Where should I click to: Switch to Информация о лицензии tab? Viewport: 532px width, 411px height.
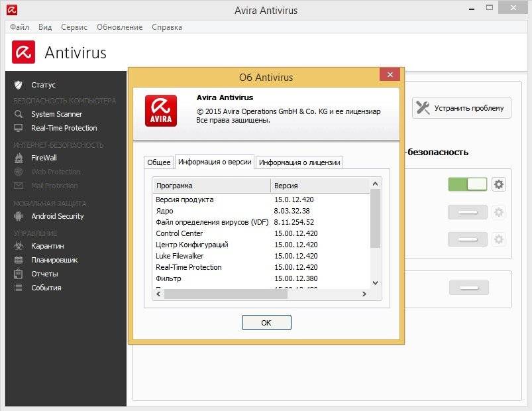point(299,162)
